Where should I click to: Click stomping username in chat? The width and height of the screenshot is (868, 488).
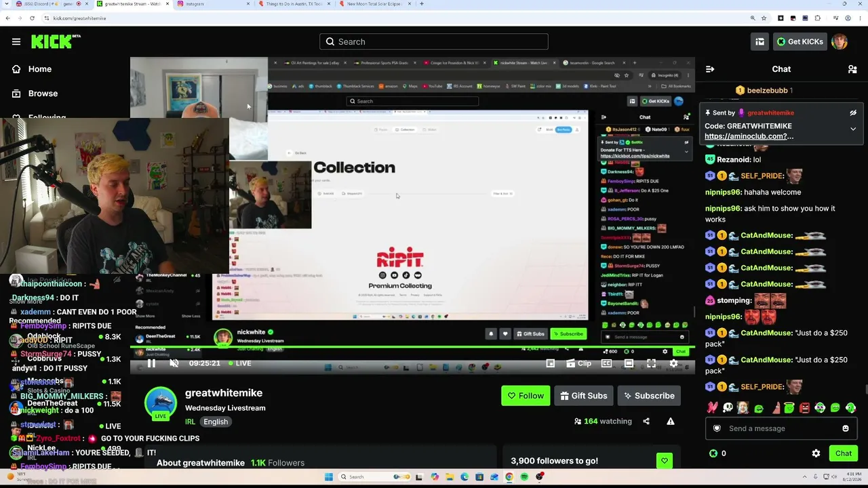pyautogui.click(x=734, y=300)
